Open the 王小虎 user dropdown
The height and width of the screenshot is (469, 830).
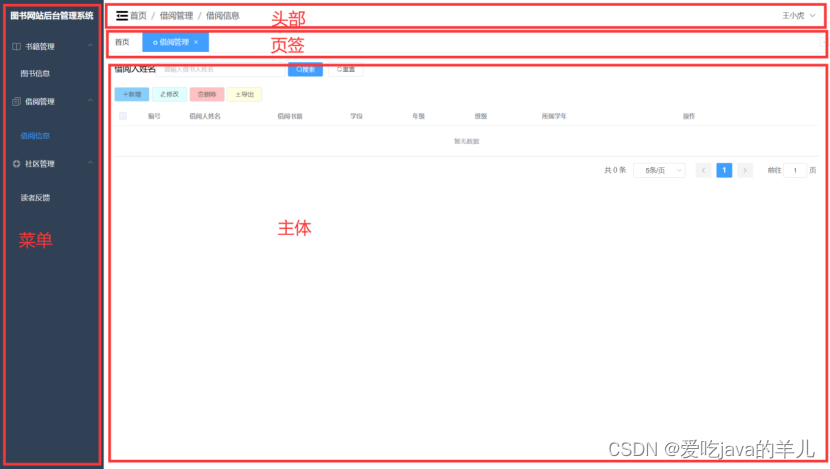799,16
